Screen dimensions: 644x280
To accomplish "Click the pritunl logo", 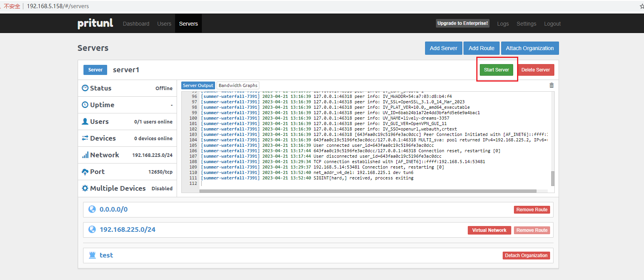I will (x=95, y=23).
